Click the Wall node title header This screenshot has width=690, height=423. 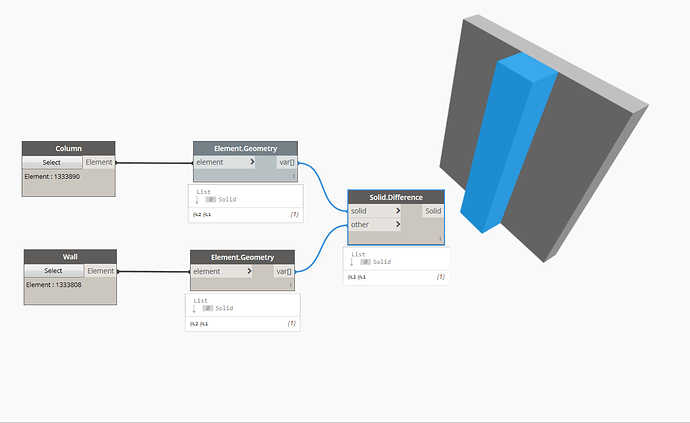coord(70,257)
